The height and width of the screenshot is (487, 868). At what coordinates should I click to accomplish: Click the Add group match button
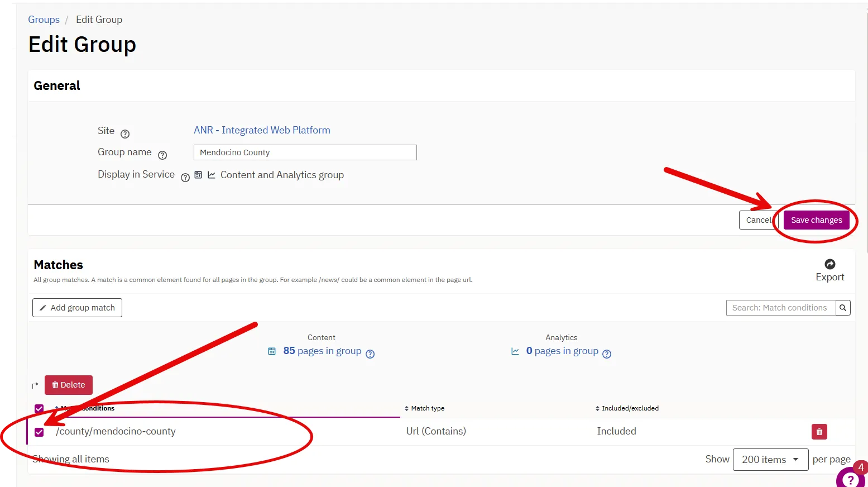tap(76, 308)
